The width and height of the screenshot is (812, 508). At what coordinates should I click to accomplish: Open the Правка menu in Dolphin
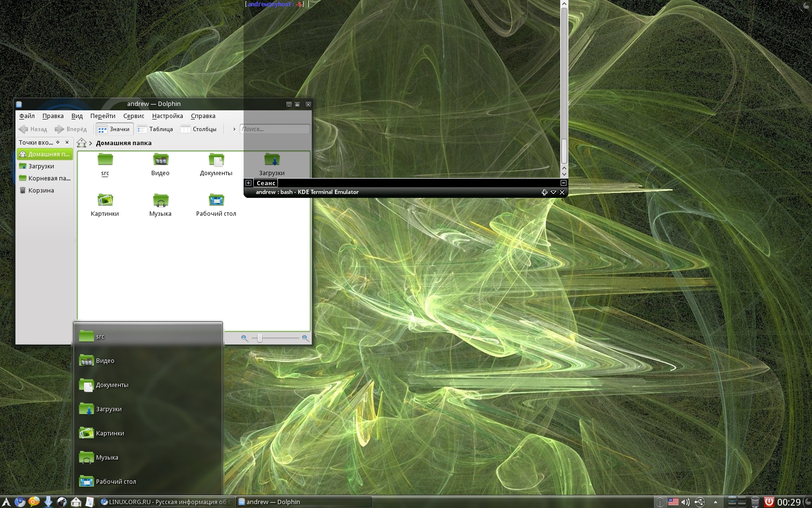53,116
